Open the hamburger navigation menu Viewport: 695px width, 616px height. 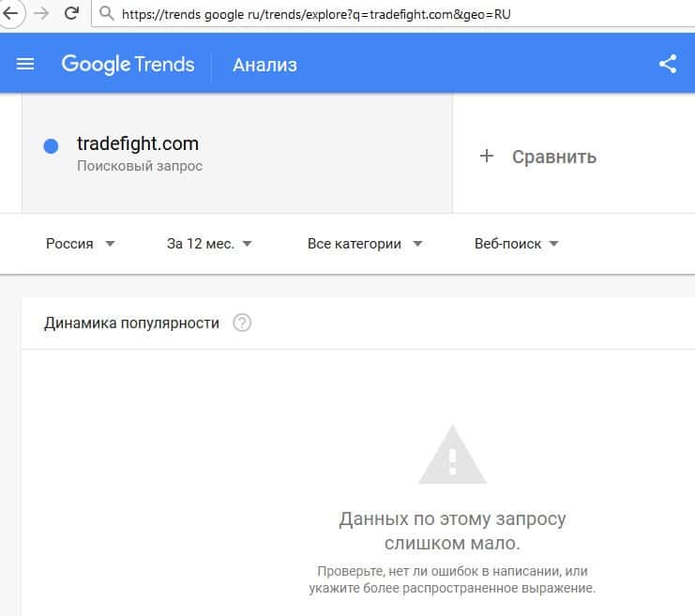coord(25,64)
